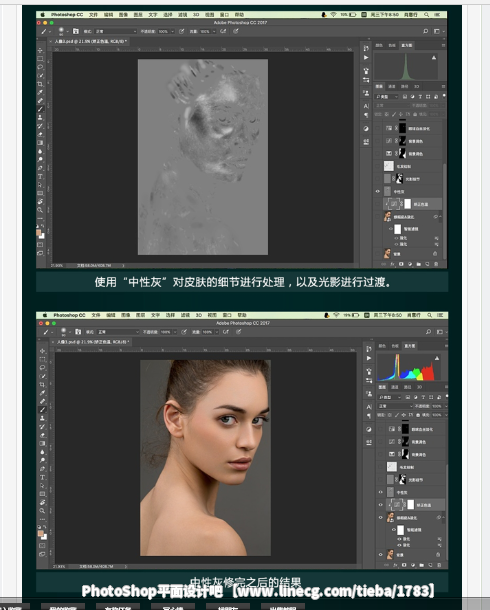This screenshot has height=610, width=490.
Task: Open the 3D menu in upper Photoshop menu bar
Action: point(196,14)
